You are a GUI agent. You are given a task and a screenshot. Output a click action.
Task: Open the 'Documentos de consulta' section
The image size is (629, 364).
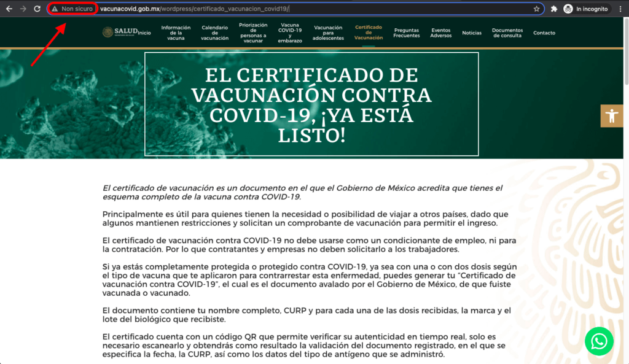point(508,33)
